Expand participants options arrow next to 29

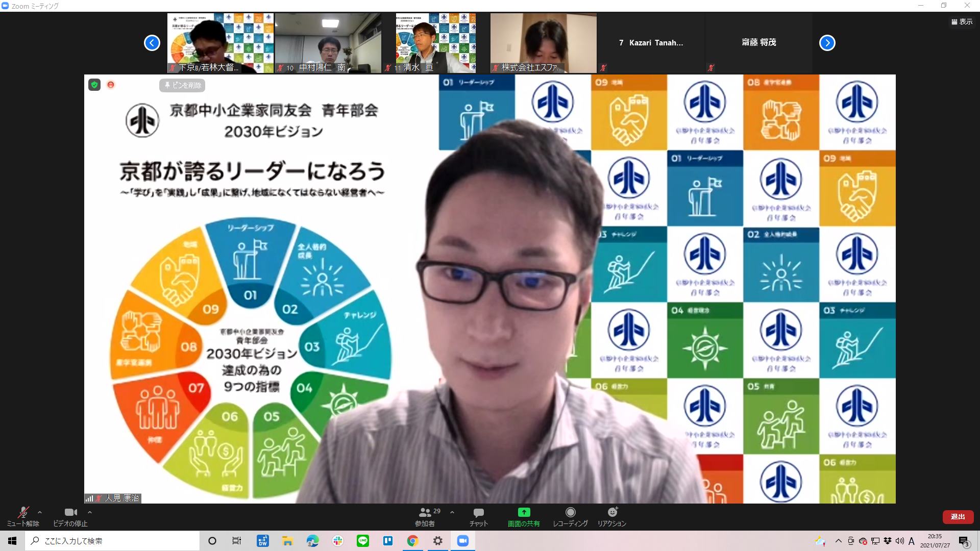[x=452, y=512]
